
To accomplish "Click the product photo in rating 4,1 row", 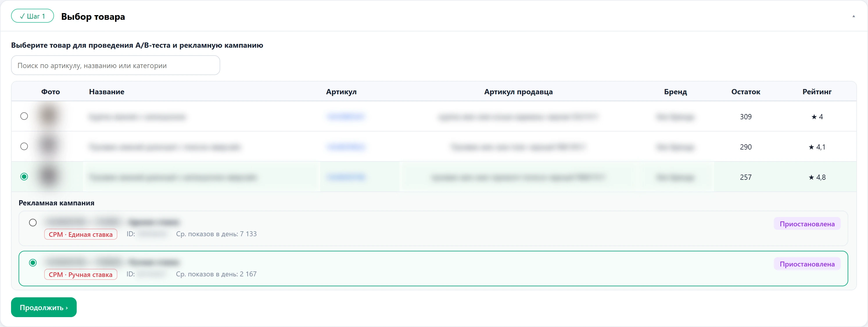I will coord(49,146).
